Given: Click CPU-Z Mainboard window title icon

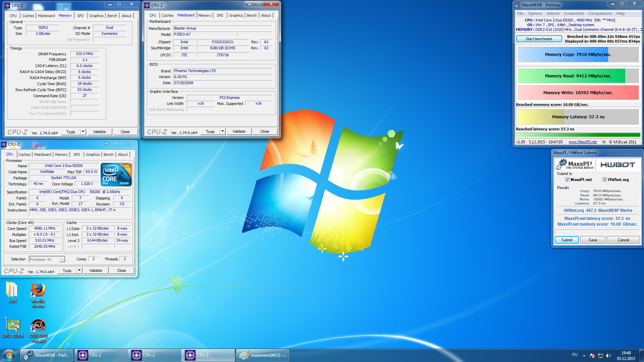Looking at the screenshot, I should [147, 5].
